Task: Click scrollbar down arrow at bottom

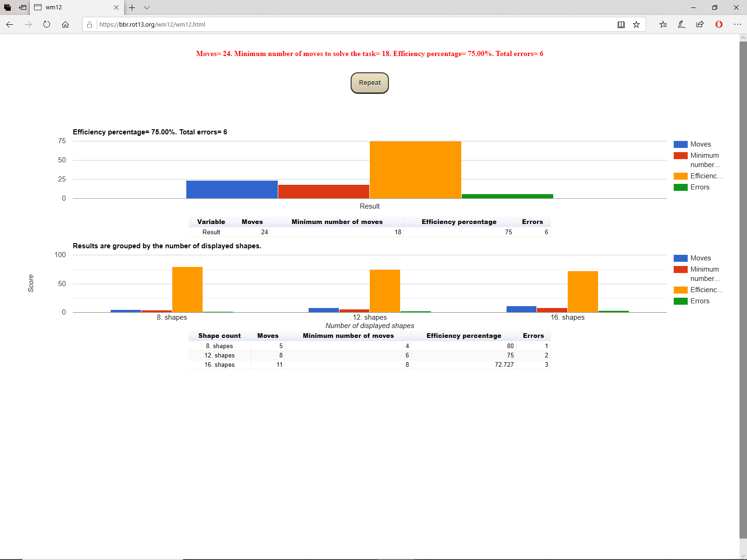Action: click(743, 556)
